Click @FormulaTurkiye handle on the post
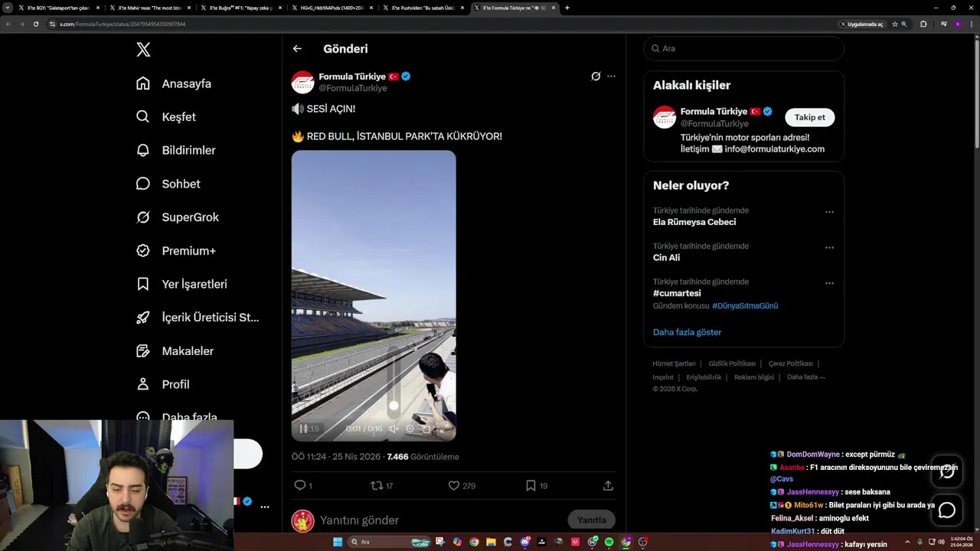This screenshot has height=551, width=980. tap(353, 88)
